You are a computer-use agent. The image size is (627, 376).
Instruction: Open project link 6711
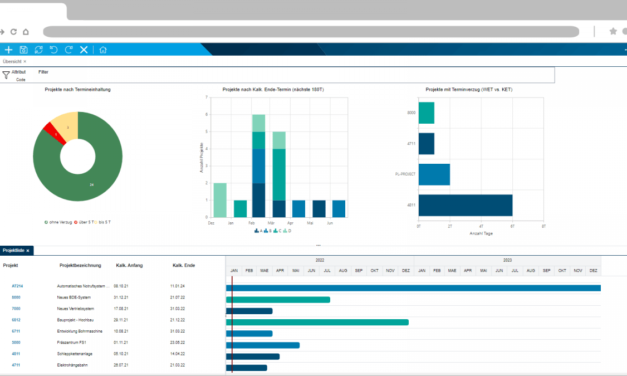[16, 331]
